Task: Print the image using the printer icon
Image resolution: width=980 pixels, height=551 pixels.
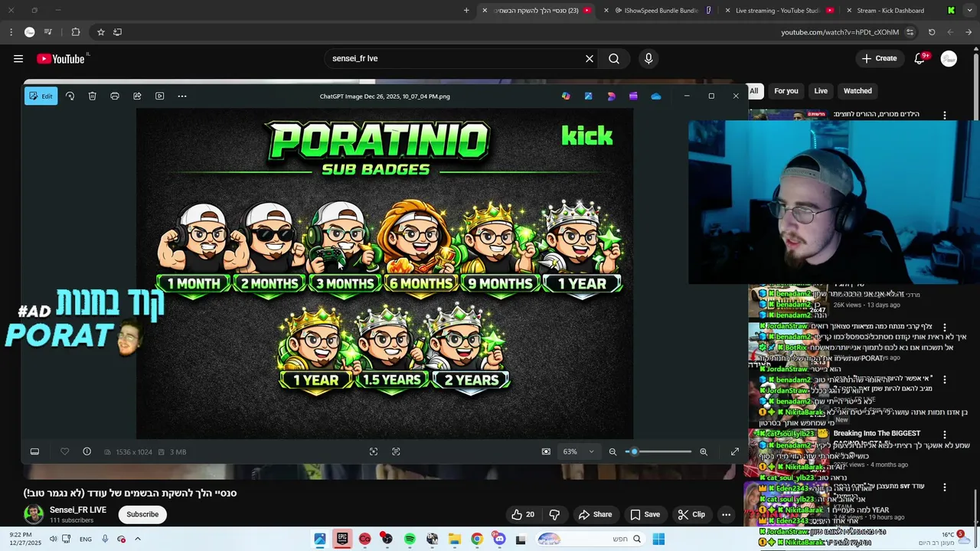Action: pos(115,96)
